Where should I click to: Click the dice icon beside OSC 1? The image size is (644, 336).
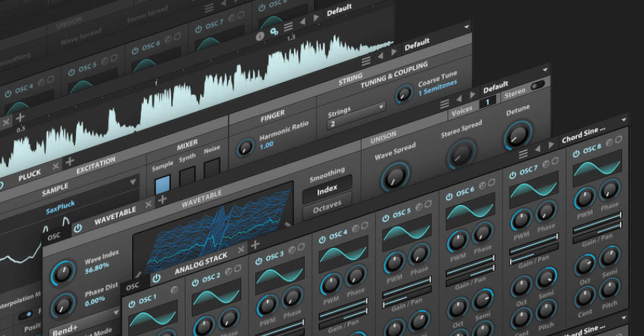click(174, 290)
